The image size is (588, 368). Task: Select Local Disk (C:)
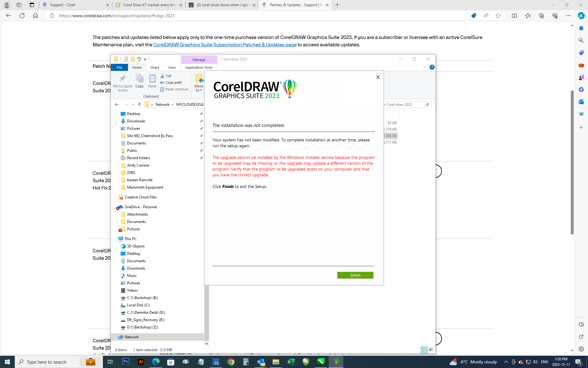(138, 305)
